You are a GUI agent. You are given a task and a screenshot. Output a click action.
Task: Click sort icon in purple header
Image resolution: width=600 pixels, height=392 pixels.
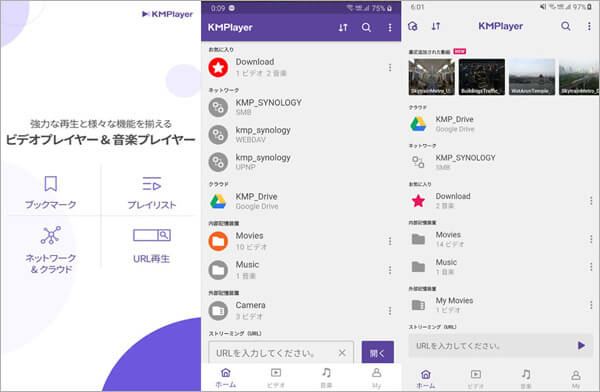tap(343, 28)
